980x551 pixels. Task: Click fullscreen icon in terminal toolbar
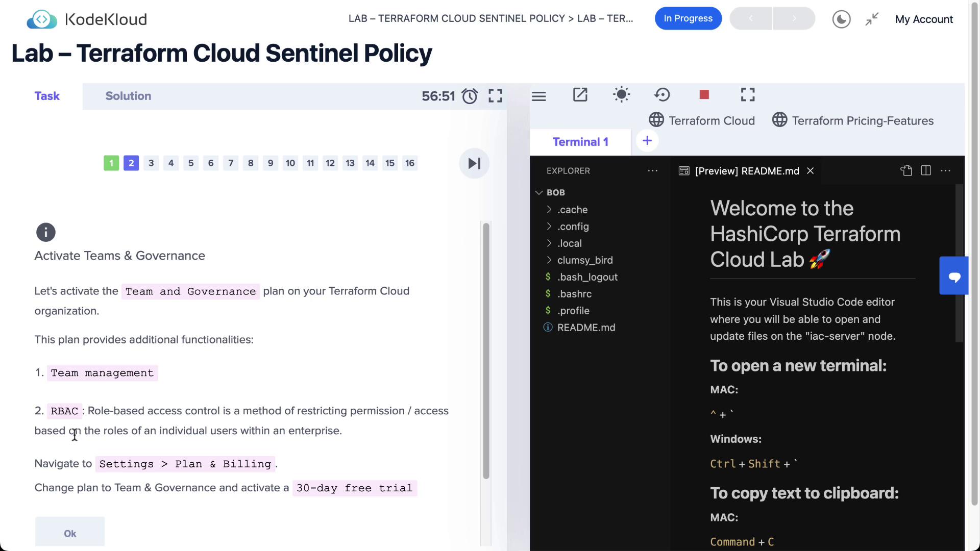747,95
